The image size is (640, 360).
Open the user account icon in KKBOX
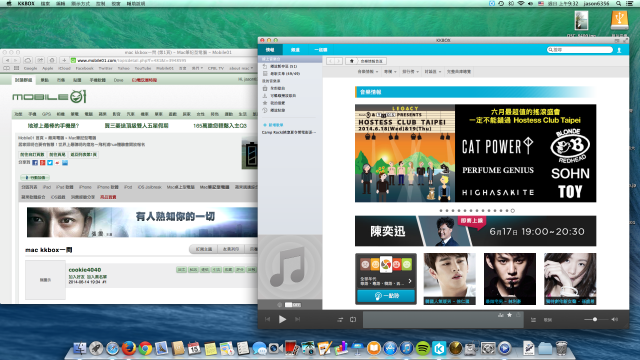(x=619, y=50)
